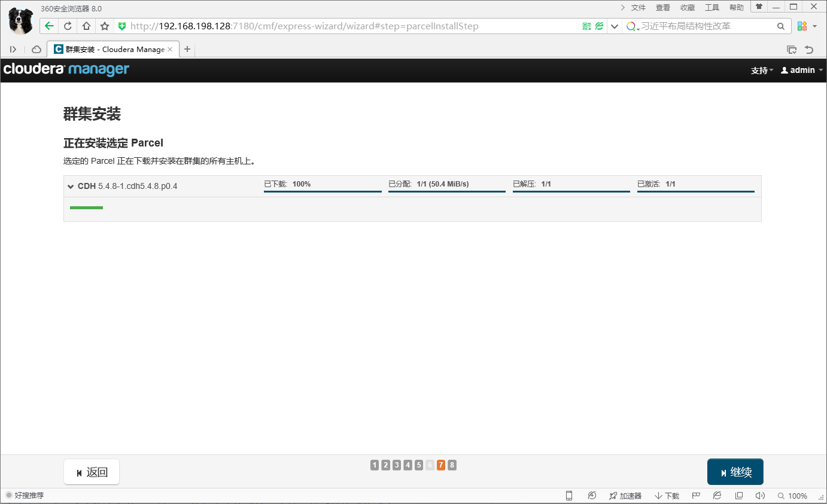Click the page URL in address bar
The height and width of the screenshot is (504, 827).
tap(305, 26)
